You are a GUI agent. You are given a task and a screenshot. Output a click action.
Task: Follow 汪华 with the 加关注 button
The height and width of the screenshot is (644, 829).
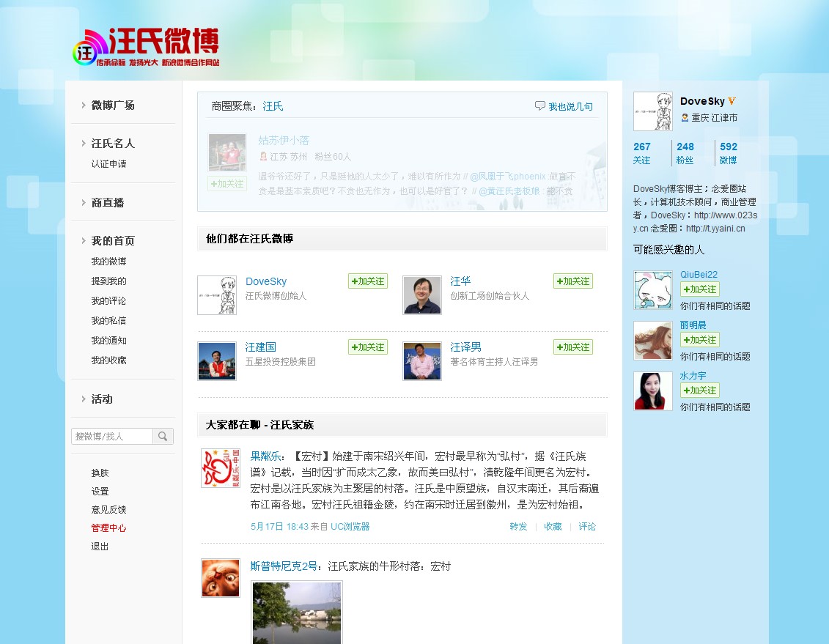[572, 281]
